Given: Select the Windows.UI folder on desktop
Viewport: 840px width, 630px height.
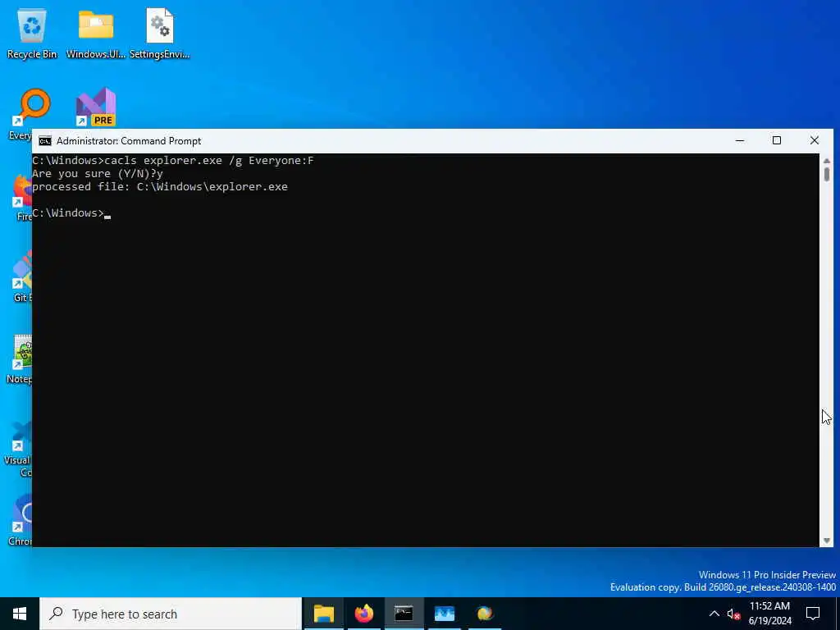Looking at the screenshot, I should click(96, 34).
